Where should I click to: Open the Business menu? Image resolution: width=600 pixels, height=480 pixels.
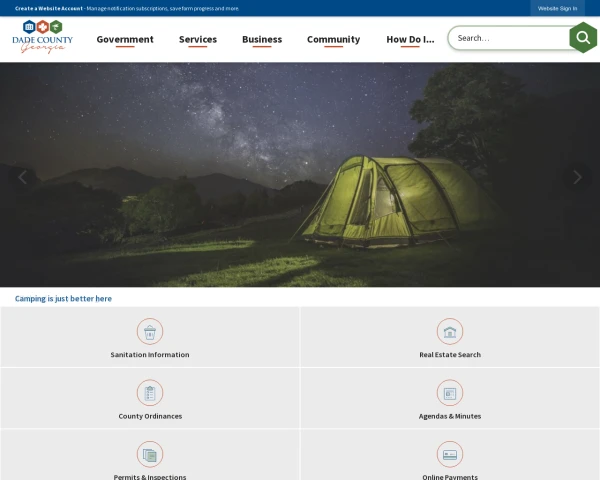click(x=262, y=39)
